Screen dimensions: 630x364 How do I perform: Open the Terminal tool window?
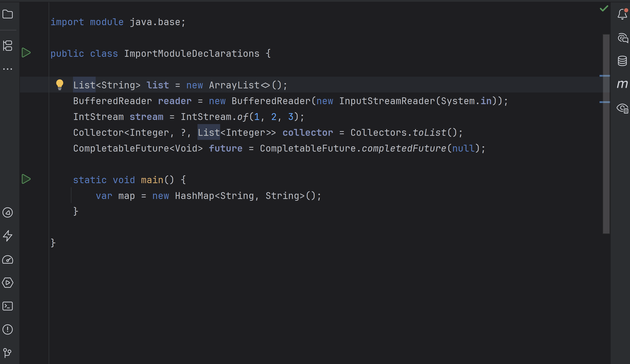click(7, 306)
